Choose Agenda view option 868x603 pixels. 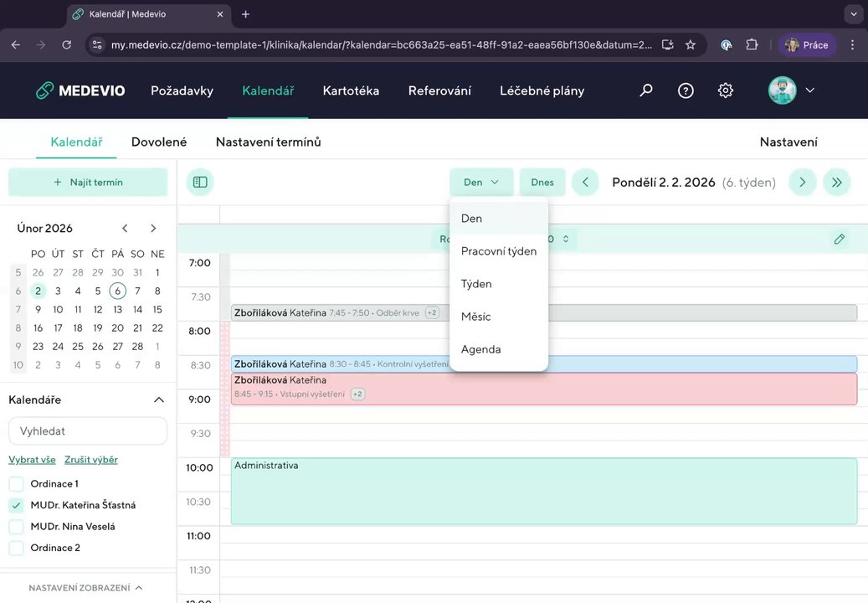(x=499, y=349)
